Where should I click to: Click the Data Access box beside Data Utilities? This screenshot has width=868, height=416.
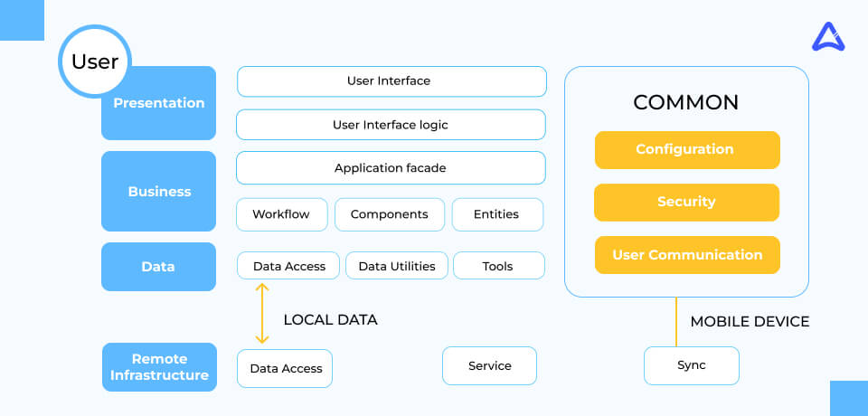pyautogui.click(x=288, y=266)
